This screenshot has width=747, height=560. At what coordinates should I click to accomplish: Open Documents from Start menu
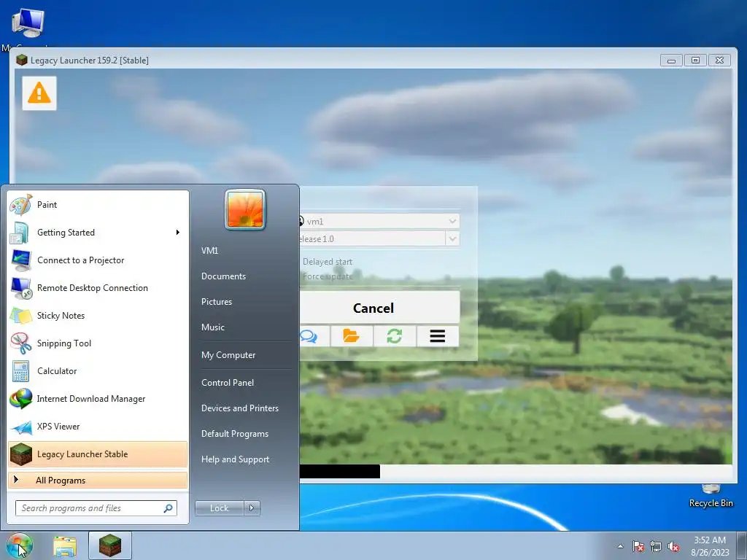pyautogui.click(x=223, y=276)
